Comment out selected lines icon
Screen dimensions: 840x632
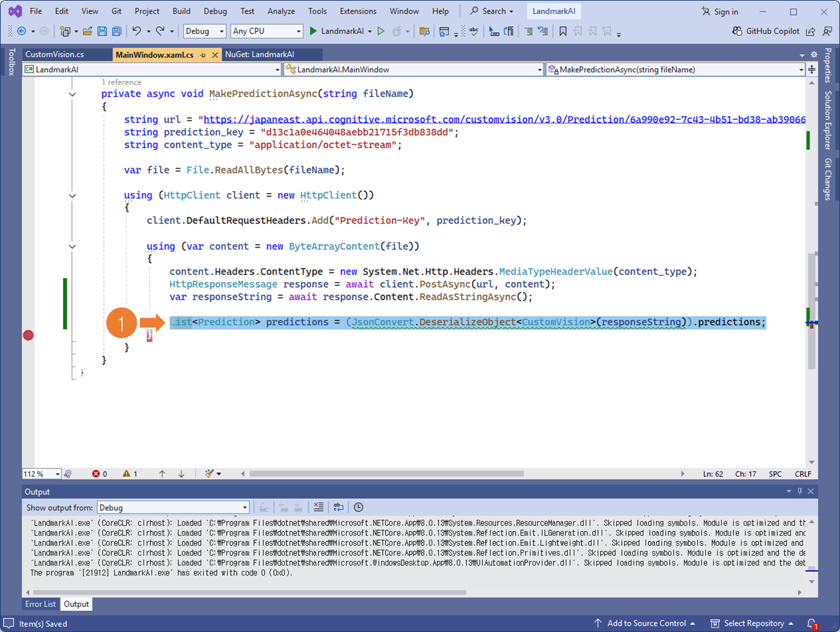pyautogui.click(x=529, y=31)
